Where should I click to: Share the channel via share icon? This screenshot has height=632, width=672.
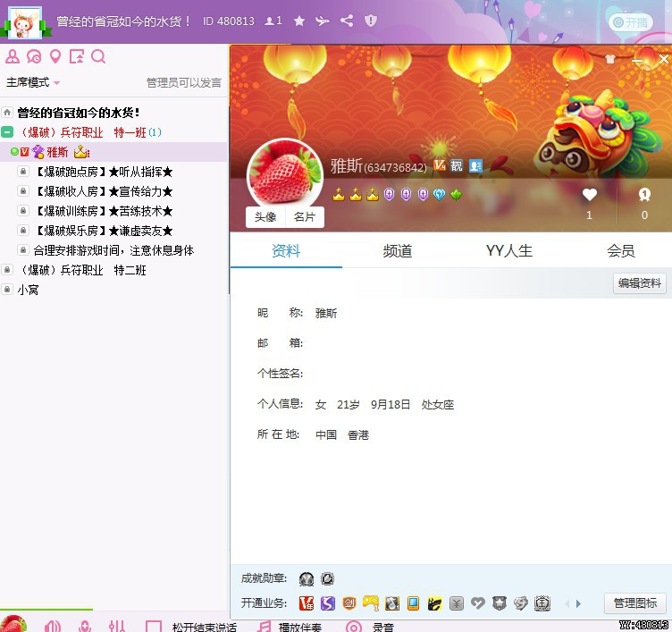point(347,21)
